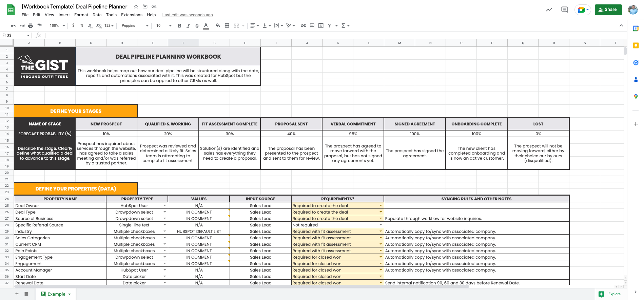Open the Google Sheets home icon
This screenshot has width=644, height=300.
click(11, 10)
